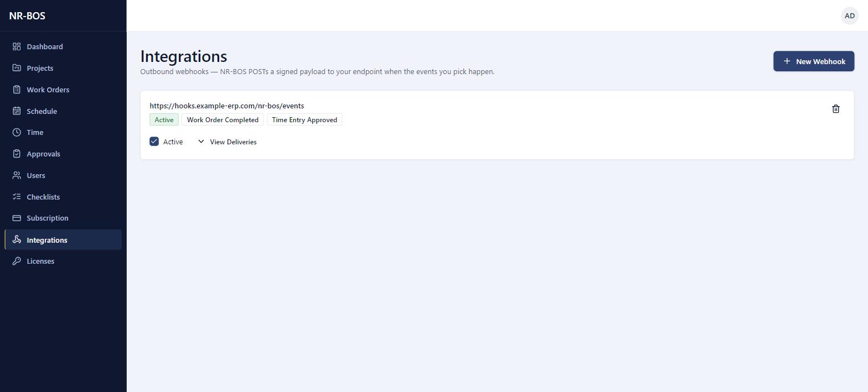Click the Subscription card icon

[17, 218]
